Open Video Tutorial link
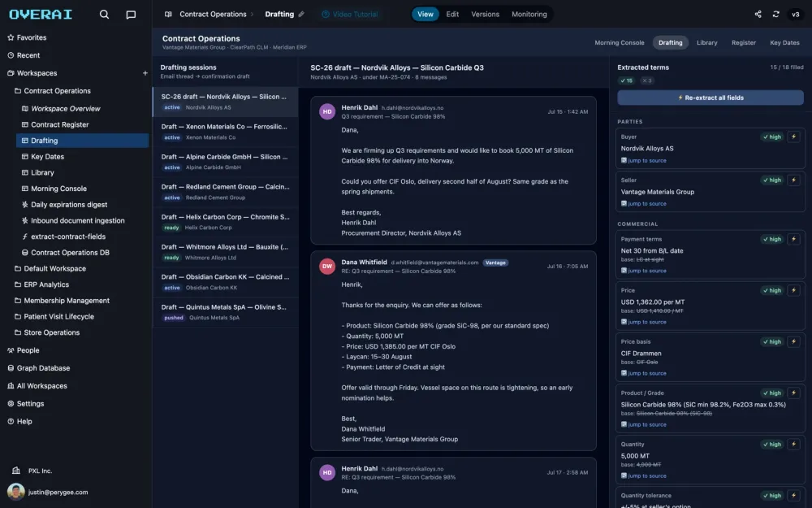This screenshot has width=812, height=508. point(350,14)
